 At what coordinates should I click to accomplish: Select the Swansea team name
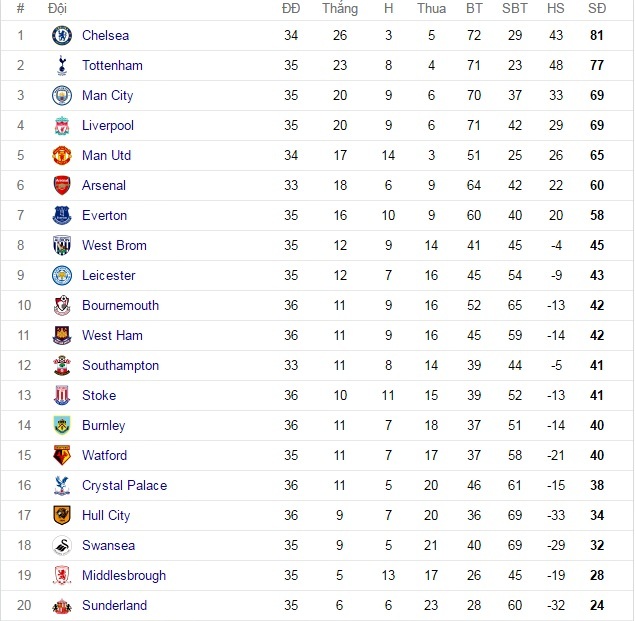(x=108, y=546)
